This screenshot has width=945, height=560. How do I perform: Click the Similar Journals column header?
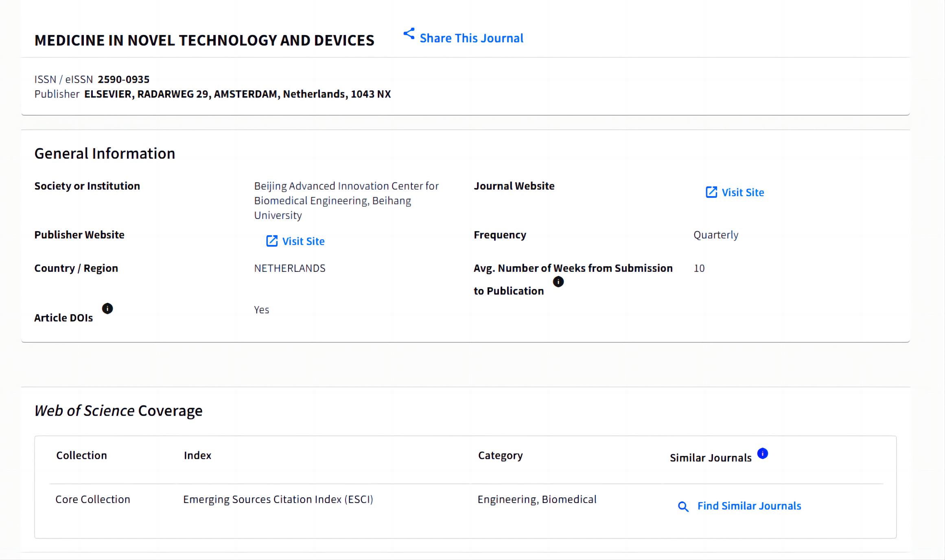click(x=711, y=458)
